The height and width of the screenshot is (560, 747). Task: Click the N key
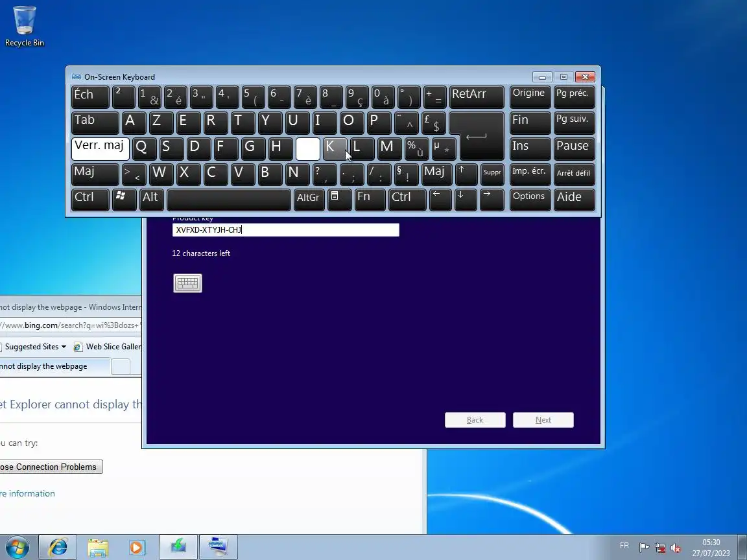pyautogui.click(x=297, y=174)
